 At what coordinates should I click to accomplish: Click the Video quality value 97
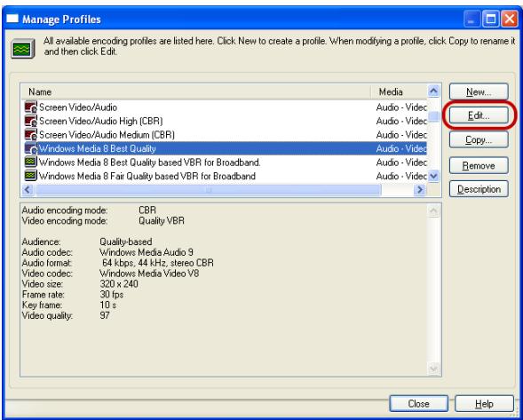click(105, 315)
